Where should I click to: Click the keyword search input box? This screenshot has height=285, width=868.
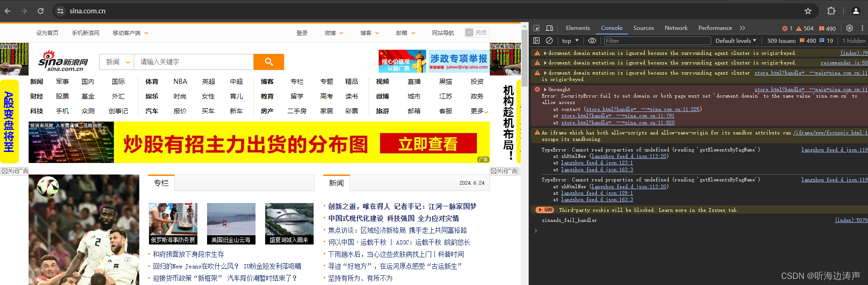(x=194, y=62)
